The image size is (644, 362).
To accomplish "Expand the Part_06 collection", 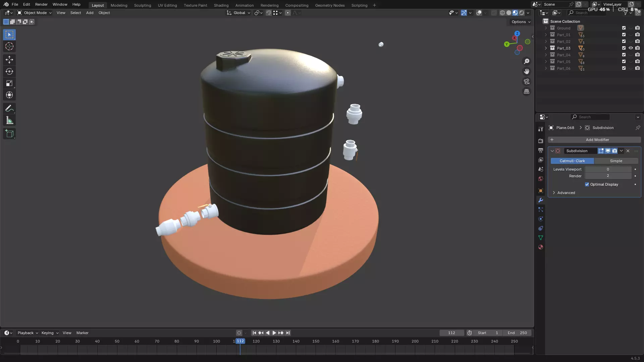I will pos(546,68).
